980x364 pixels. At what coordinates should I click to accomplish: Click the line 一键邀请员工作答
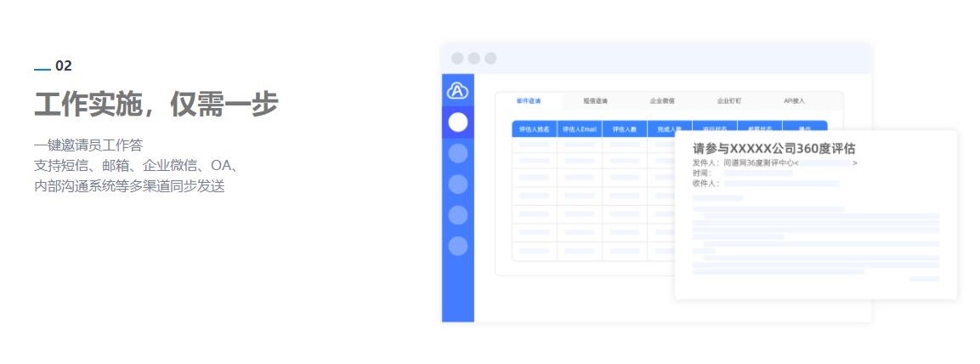click(x=88, y=145)
